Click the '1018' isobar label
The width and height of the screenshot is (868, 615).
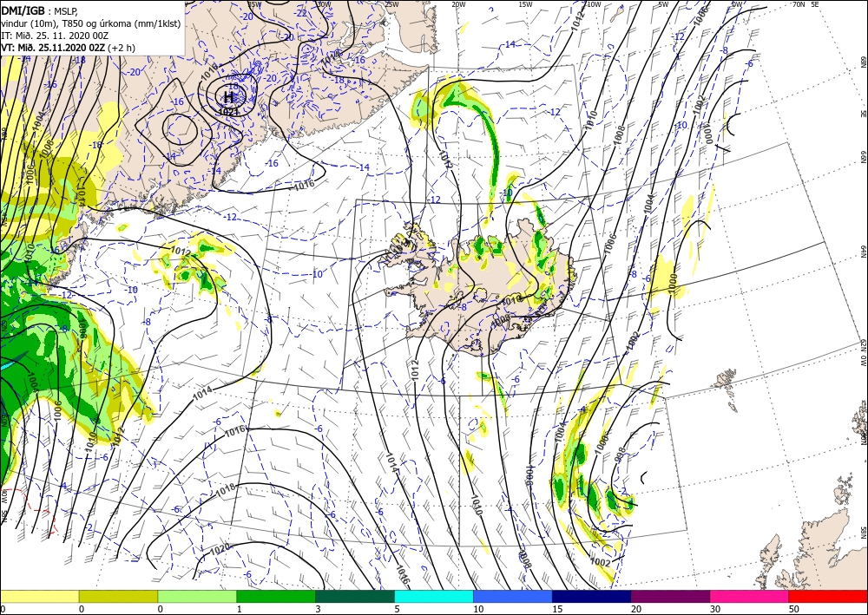[226, 491]
